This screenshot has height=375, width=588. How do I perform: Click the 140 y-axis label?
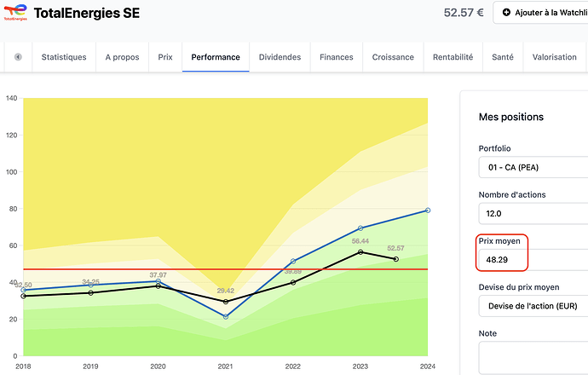[x=12, y=98]
